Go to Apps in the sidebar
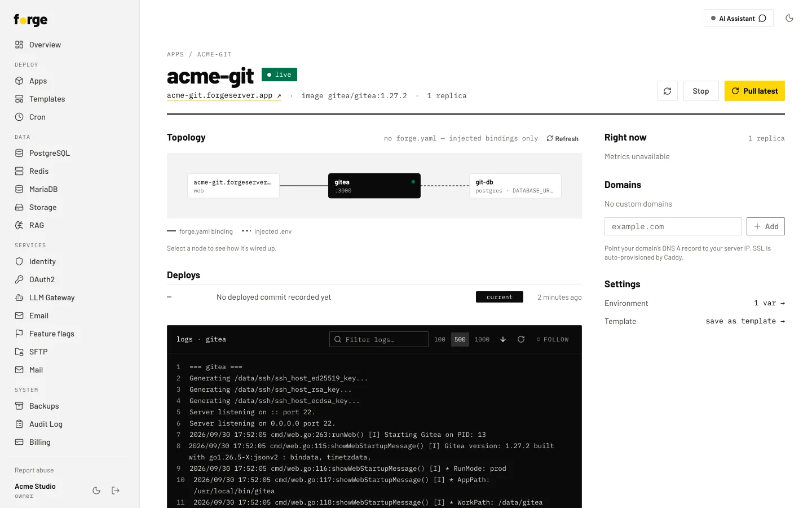 (x=70, y=81)
